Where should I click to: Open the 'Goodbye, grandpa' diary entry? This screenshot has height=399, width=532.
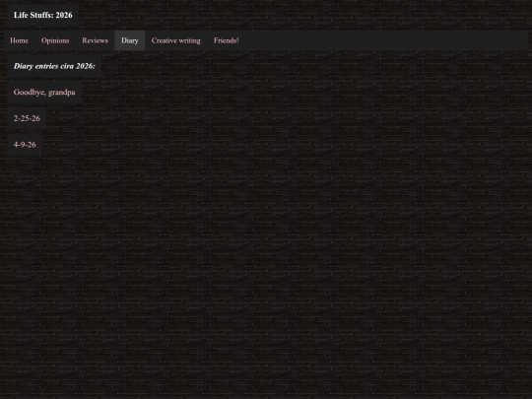[44, 93]
